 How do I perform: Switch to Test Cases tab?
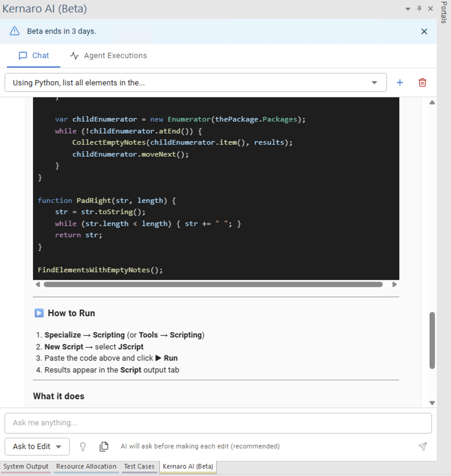(x=139, y=467)
